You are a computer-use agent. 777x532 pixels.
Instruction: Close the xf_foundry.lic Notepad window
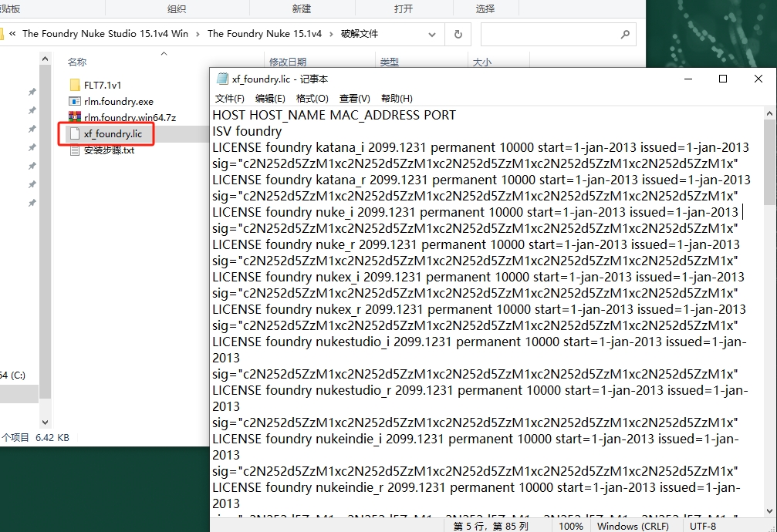(x=758, y=79)
